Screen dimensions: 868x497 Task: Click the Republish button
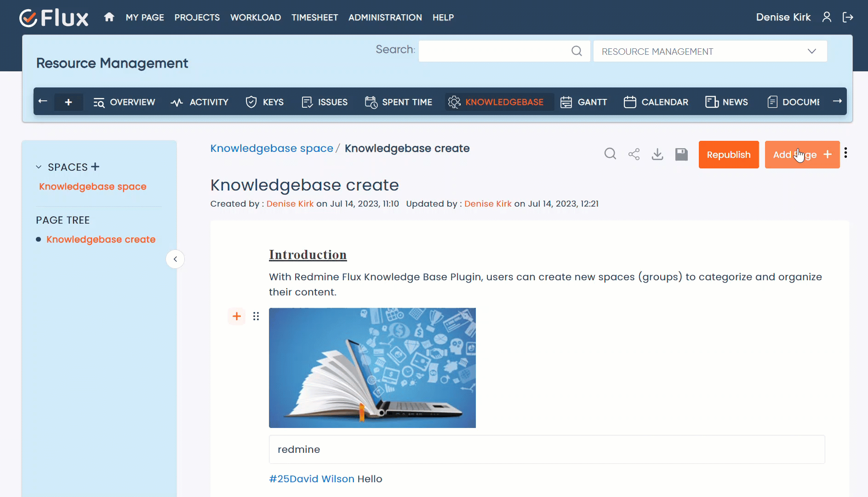coord(729,155)
